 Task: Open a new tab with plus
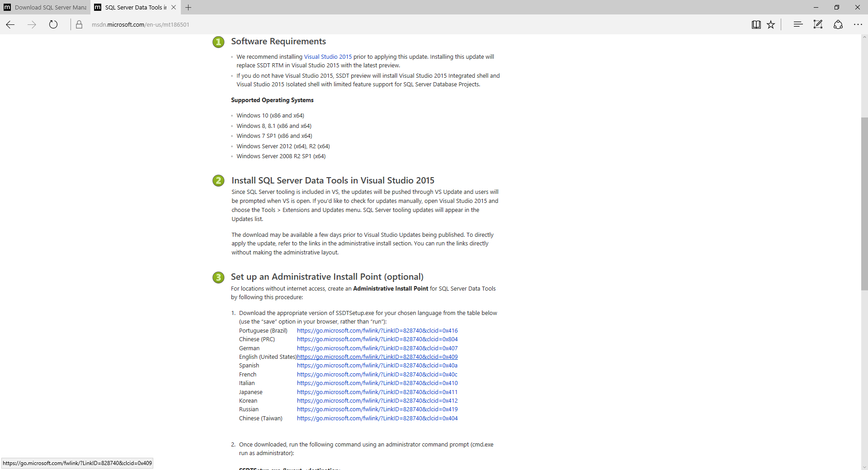tap(189, 7)
